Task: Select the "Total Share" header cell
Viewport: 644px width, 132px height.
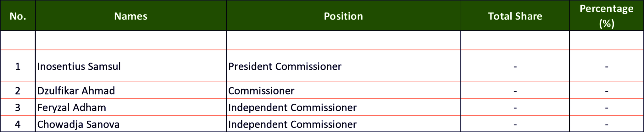Action: pyautogui.click(x=515, y=16)
